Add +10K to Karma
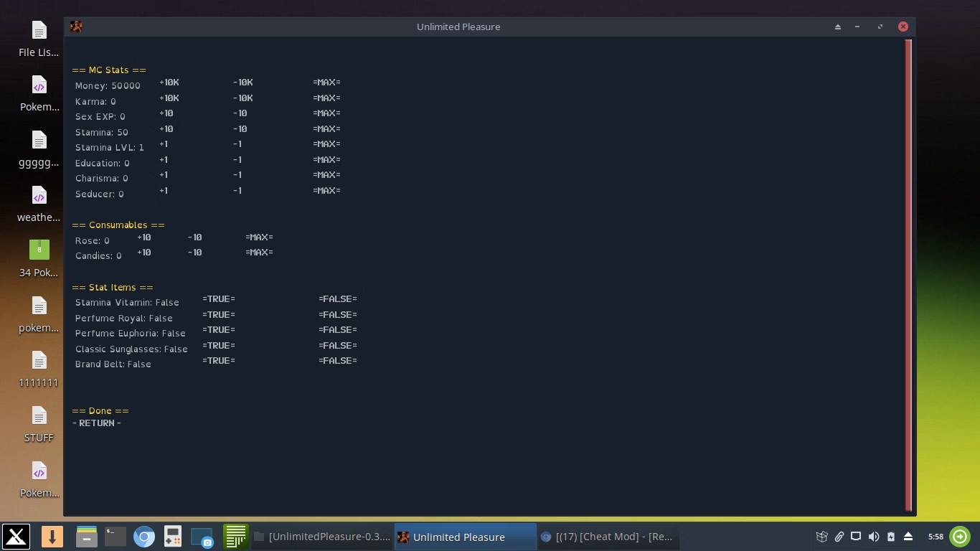The height and width of the screenshot is (551, 980). pos(169,98)
